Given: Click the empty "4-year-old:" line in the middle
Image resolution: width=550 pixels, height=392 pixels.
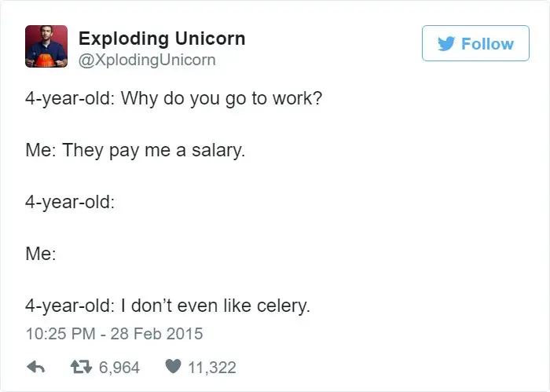Looking at the screenshot, I should click(71, 202).
